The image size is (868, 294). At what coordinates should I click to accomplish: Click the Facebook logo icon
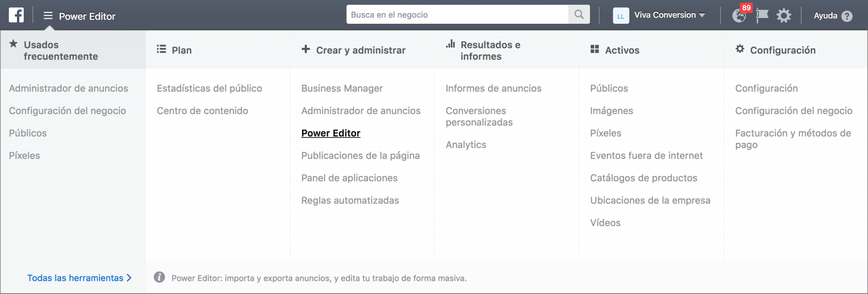(x=16, y=15)
